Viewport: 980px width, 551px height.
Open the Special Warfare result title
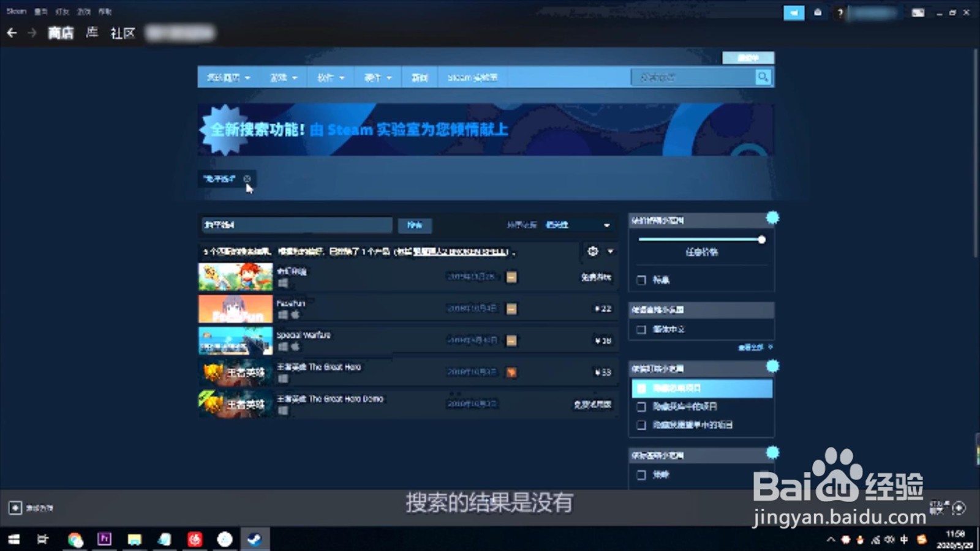pyautogui.click(x=303, y=335)
